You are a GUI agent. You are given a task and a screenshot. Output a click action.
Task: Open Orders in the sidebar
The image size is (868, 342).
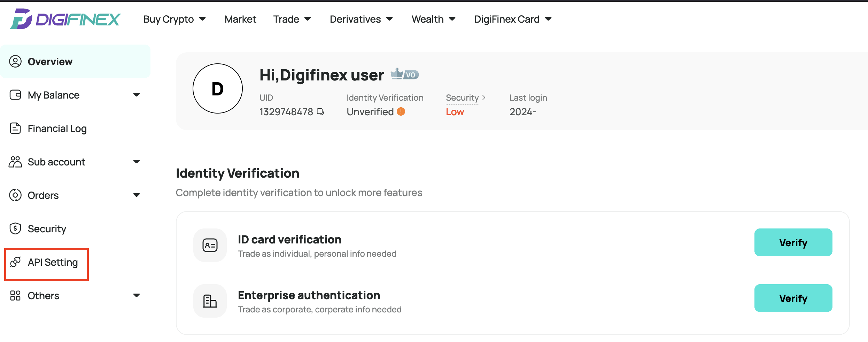(75, 195)
